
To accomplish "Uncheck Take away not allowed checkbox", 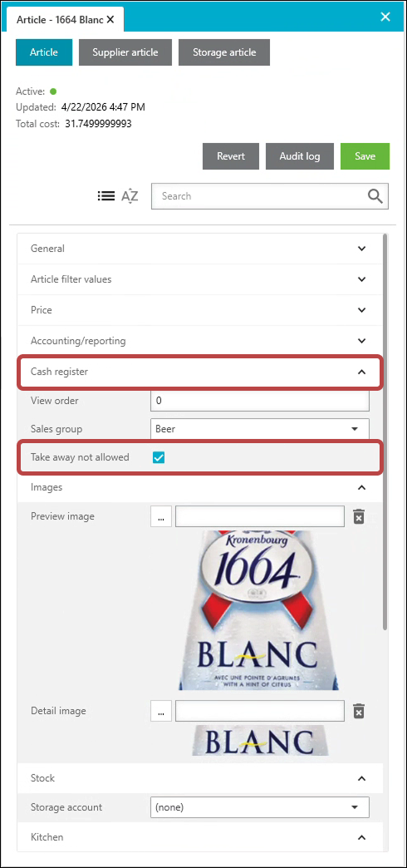I will (x=159, y=457).
